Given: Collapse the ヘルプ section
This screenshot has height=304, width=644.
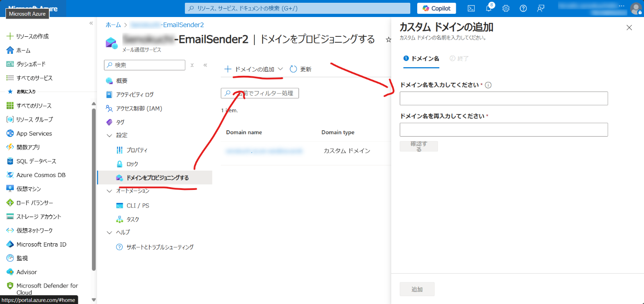Looking at the screenshot, I should click(x=109, y=232).
